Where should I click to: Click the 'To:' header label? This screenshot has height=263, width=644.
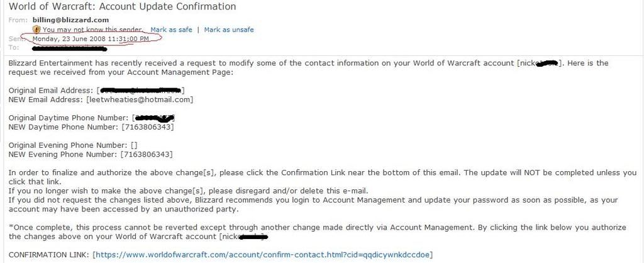[14, 48]
